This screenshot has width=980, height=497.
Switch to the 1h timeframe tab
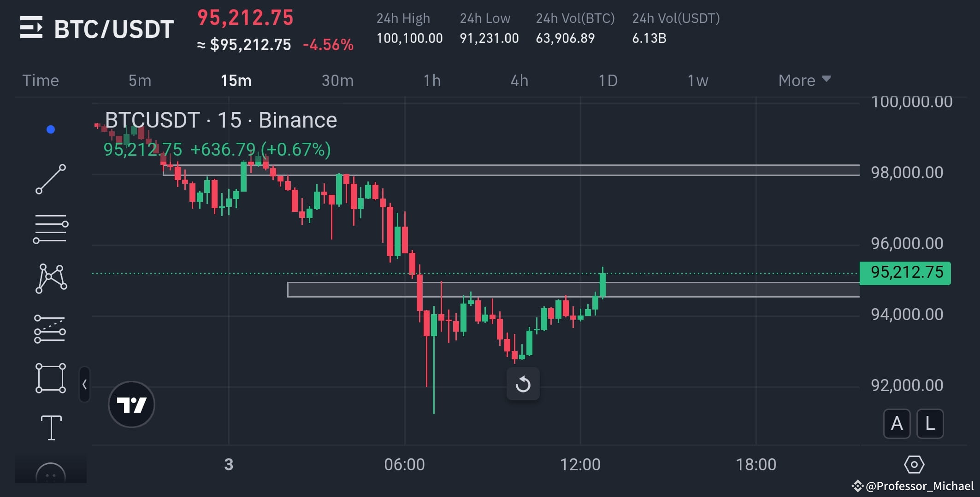432,80
